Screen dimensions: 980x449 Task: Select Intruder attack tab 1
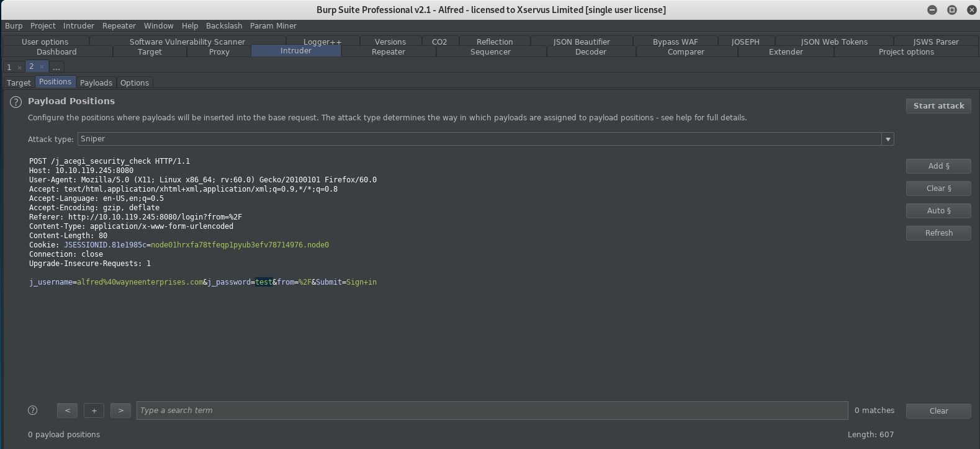coord(9,67)
